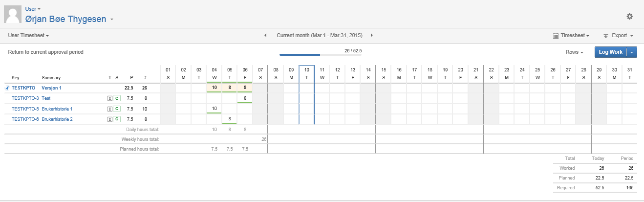The height and width of the screenshot is (202, 644).
Task: Click Weekly hours total value 26
Action: tap(264, 139)
